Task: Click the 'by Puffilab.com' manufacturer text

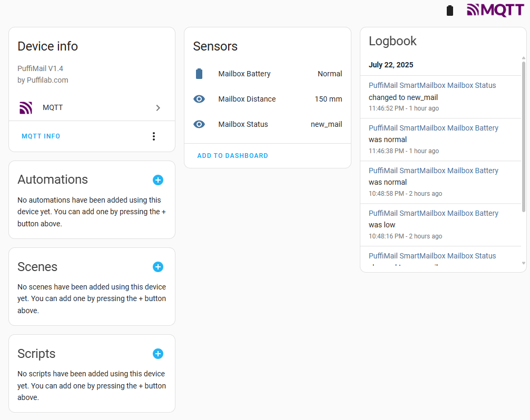Action: [x=43, y=80]
